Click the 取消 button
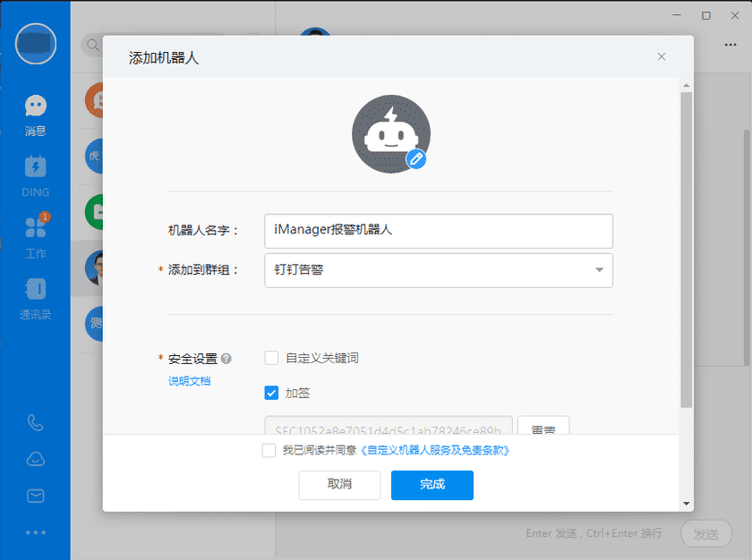The image size is (752, 560). [339, 485]
